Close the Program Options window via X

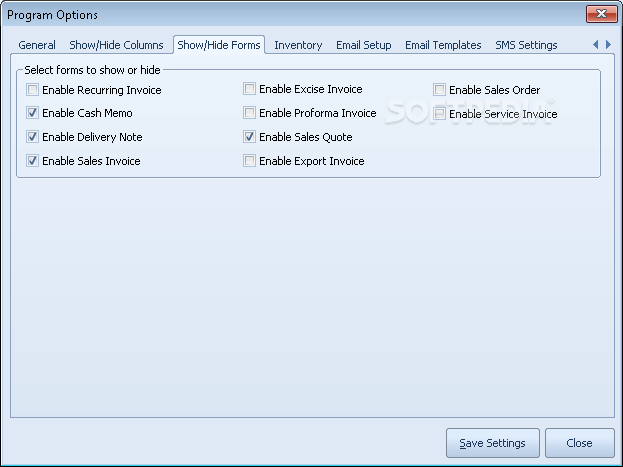pyautogui.click(x=602, y=14)
